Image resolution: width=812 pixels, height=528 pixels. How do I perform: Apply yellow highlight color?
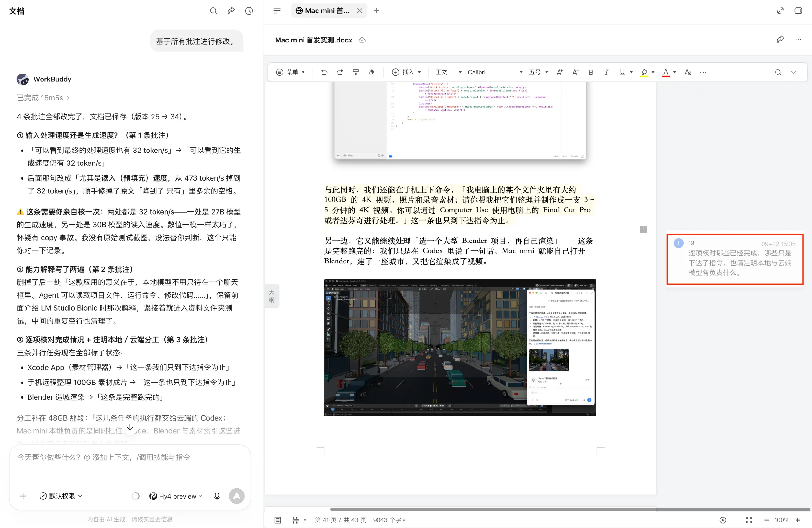(x=644, y=73)
